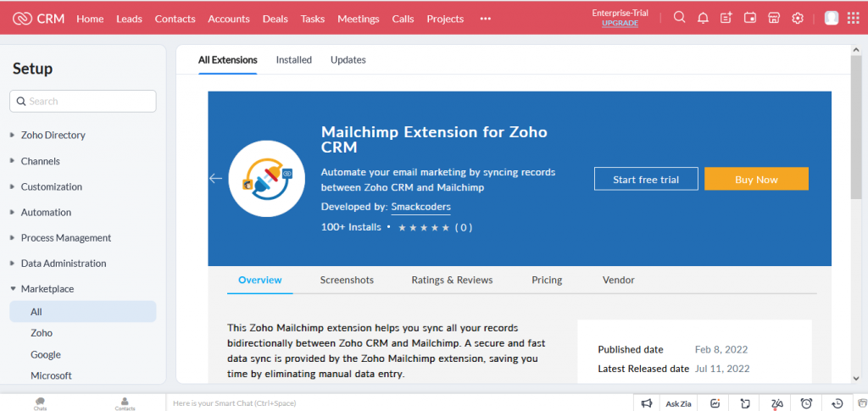Image resolution: width=868 pixels, height=411 pixels.
Task: Open the Overview tab
Action: [x=259, y=280]
